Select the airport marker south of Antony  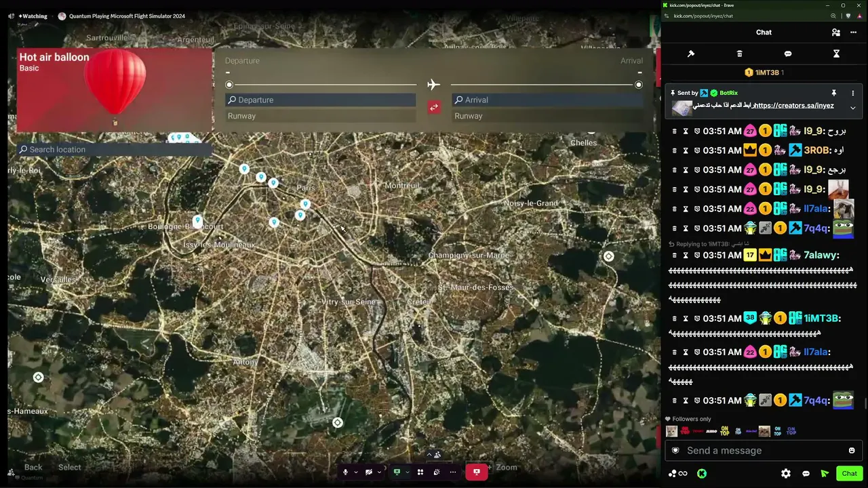point(338,423)
